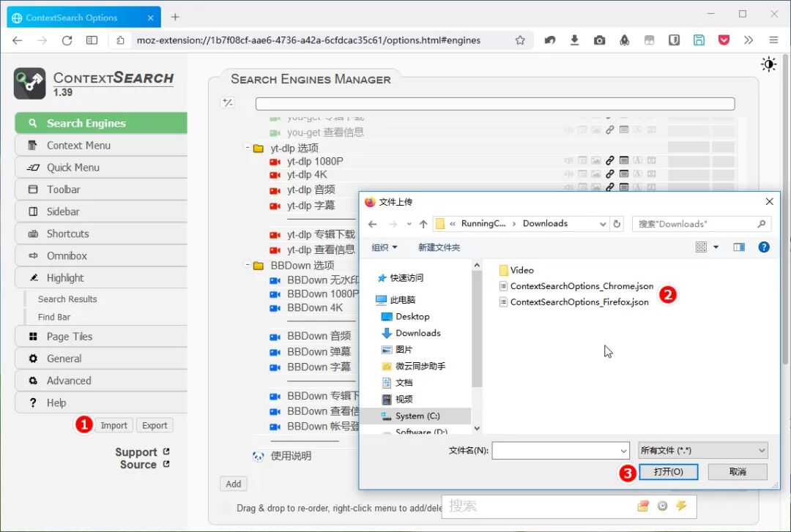This screenshot has width=791, height=532.
Task: Open the view mode dropdown arrow
Action: click(716, 247)
